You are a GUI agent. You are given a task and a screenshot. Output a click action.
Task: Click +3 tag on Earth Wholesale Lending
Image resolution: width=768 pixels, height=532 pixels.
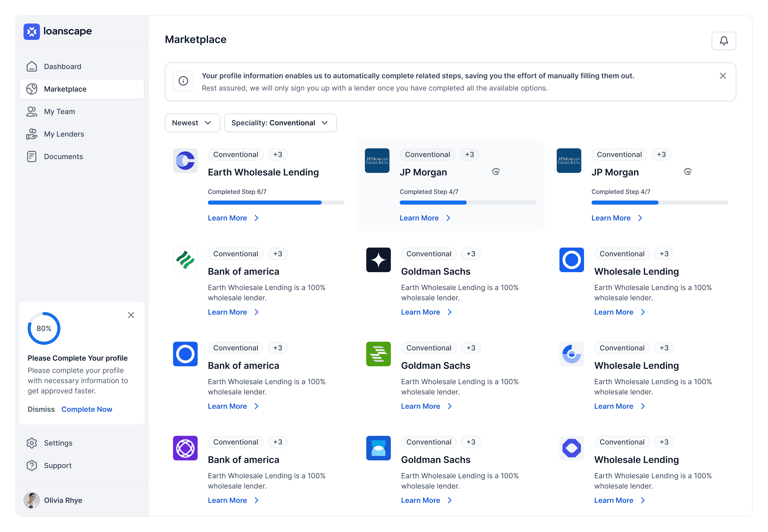(x=278, y=154)
